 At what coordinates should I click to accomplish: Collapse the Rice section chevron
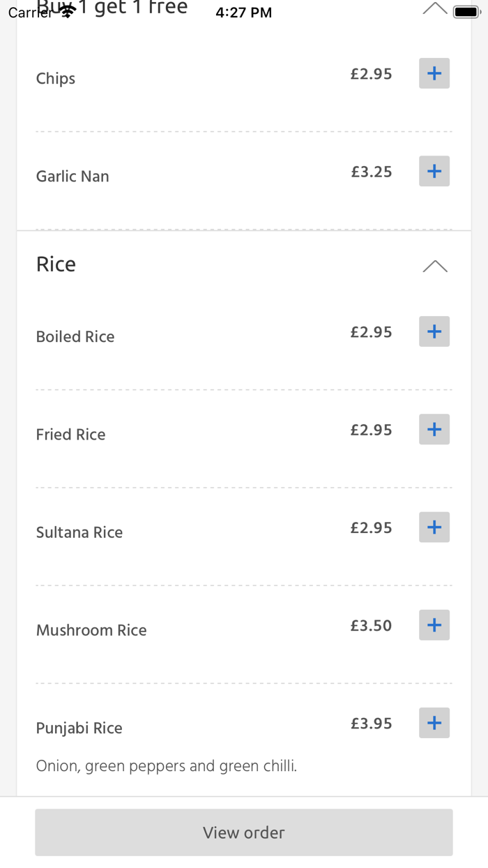tap(434, 266)
